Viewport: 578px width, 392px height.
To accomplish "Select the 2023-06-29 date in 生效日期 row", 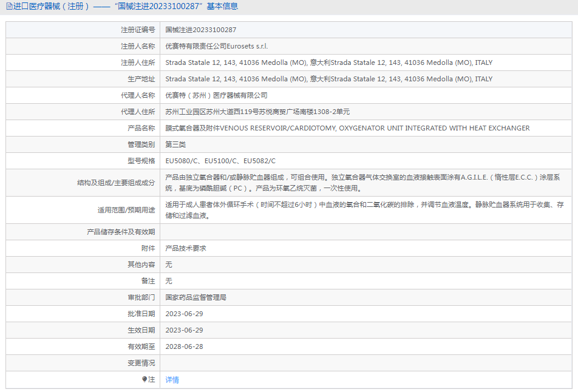I will [x=185, y=330].
